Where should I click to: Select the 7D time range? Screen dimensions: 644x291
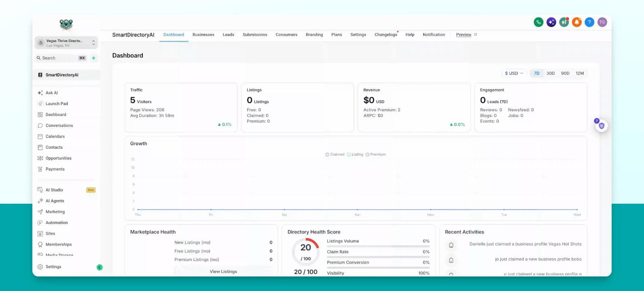[537, 73]
